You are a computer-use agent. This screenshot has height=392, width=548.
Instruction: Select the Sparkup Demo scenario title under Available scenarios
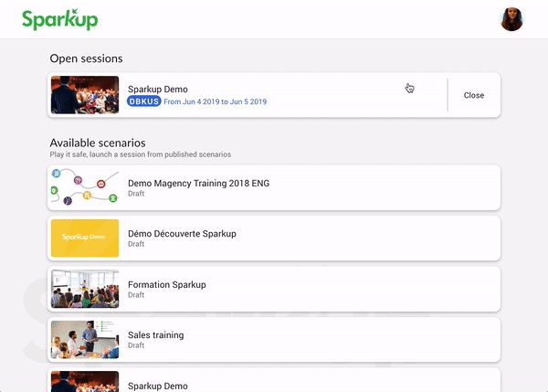tap(158, 386)
